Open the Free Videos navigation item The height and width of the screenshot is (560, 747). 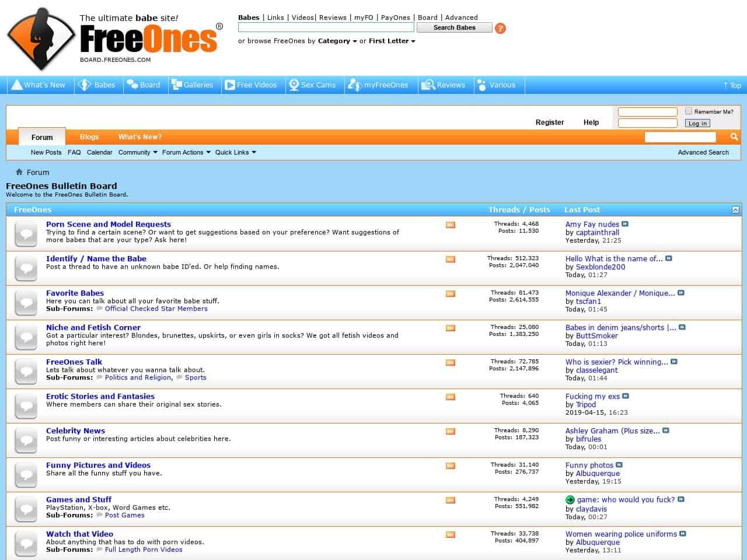(x=251, y=85)
